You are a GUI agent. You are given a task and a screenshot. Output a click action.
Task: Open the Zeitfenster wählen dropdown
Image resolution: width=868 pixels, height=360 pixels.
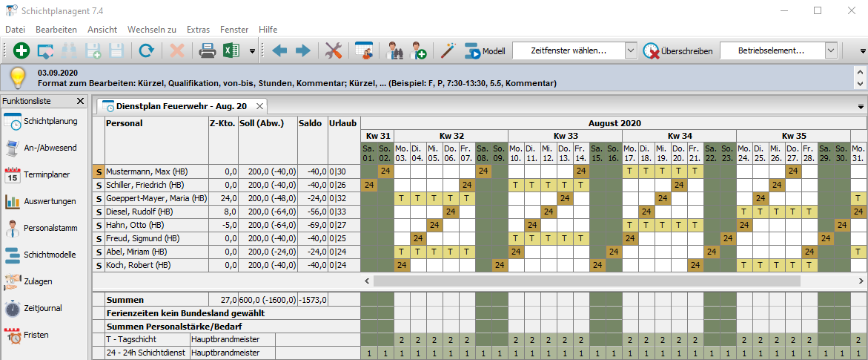pos(630,51)
